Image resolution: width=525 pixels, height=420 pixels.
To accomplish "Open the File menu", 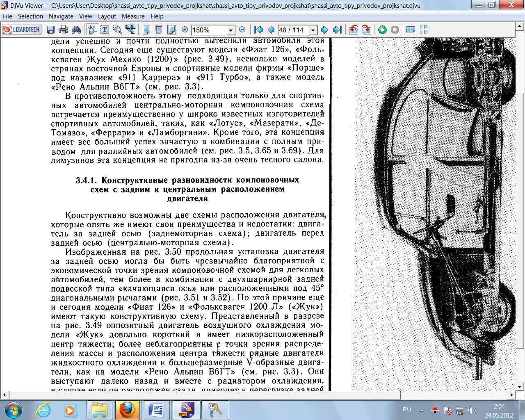I will point(7,16).
